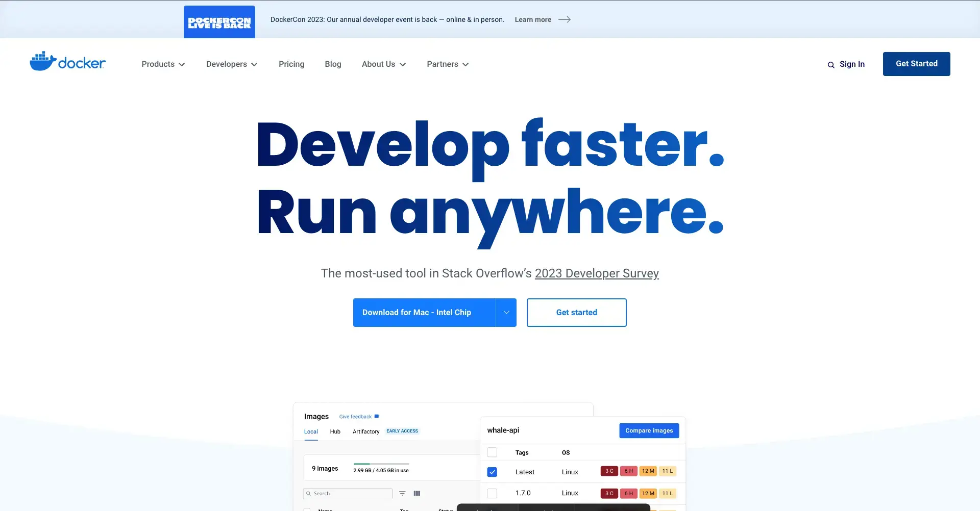This screenshot has width=980, height=511.
Task: Expand the Products menu chevron
Action: (182, 65)
